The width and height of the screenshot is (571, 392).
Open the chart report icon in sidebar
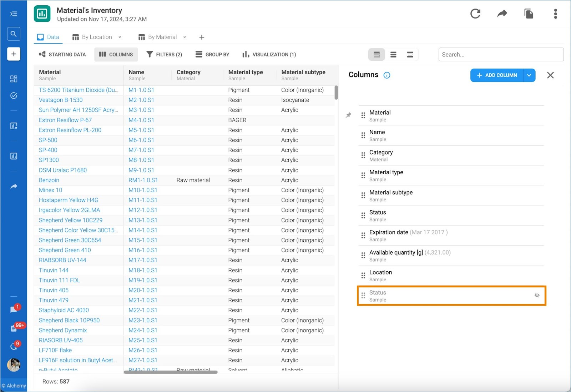(14, 156)
